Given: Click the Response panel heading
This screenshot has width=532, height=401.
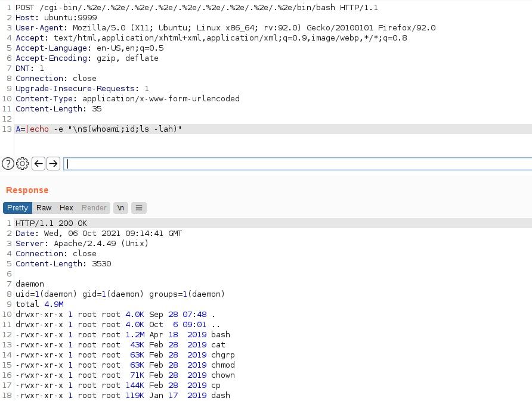Looking at the screenshot, I should pos(27,190).
